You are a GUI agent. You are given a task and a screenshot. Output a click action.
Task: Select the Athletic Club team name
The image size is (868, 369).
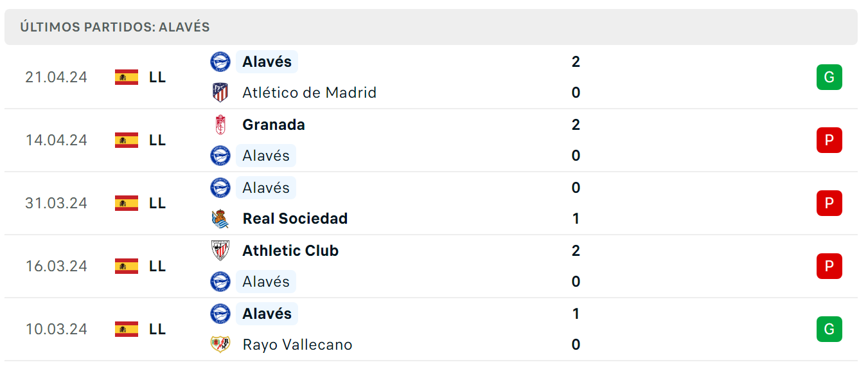click(290, 251)
